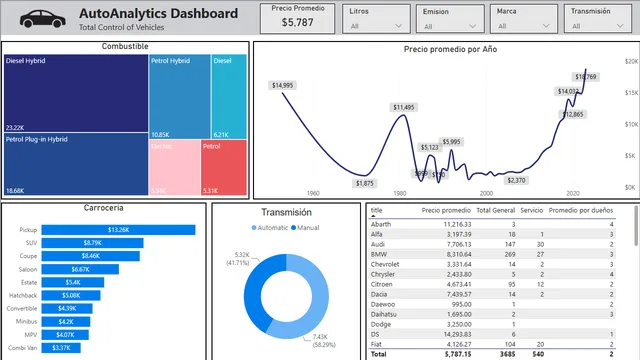640x360 pixels.
Task: Click the Minibus $4.2K bar
Action: click(x=66, y=322)
